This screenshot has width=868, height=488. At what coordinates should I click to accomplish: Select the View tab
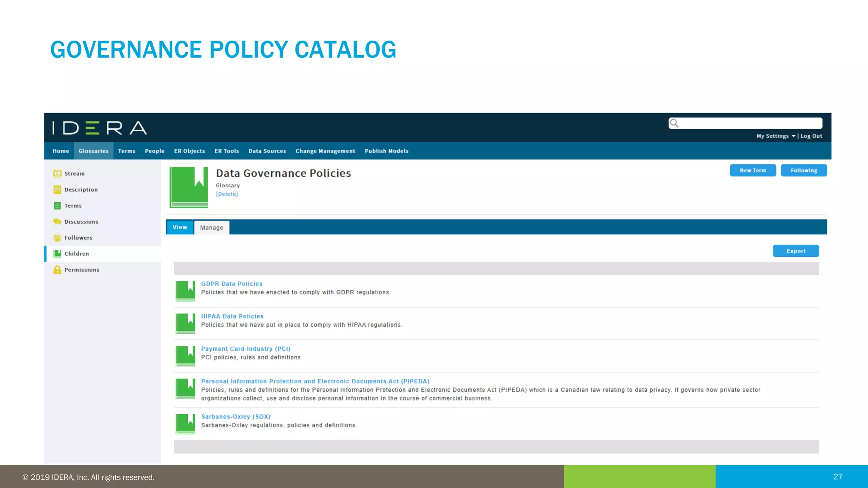point(180,227)
